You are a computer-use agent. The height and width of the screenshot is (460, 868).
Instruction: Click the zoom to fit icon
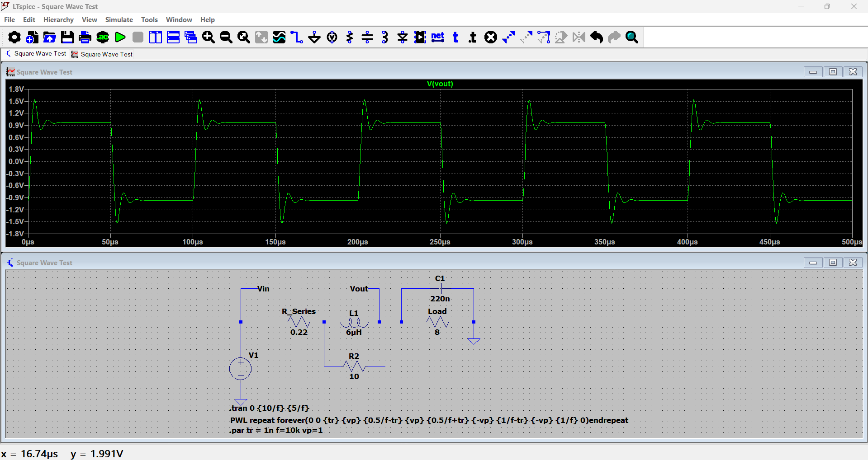tap(244, 37)
